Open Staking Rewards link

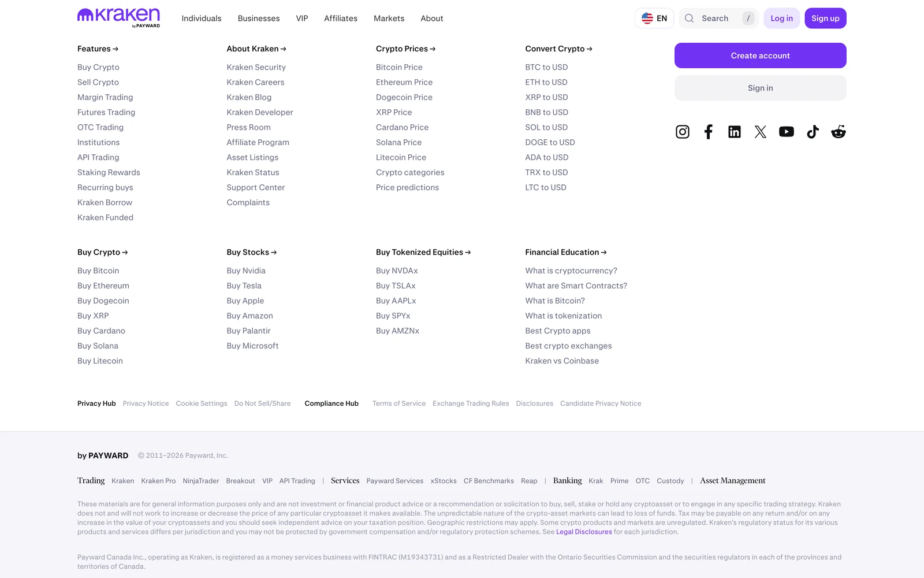109,172
